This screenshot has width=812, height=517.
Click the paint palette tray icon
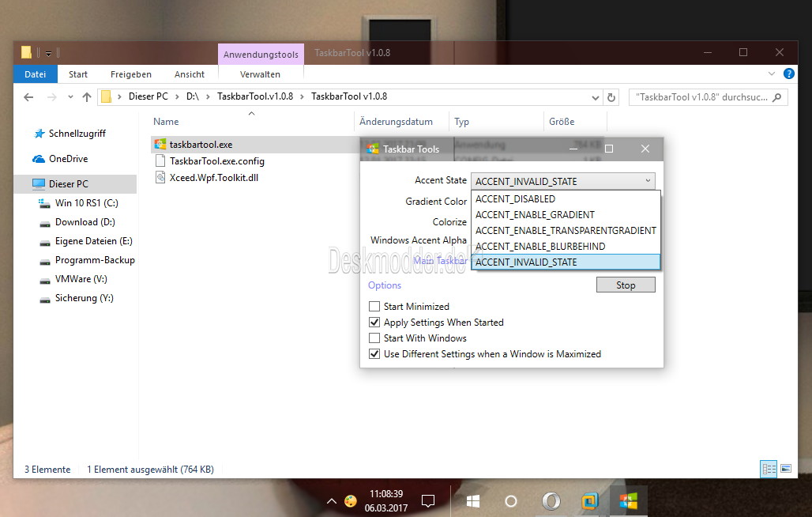351,501
